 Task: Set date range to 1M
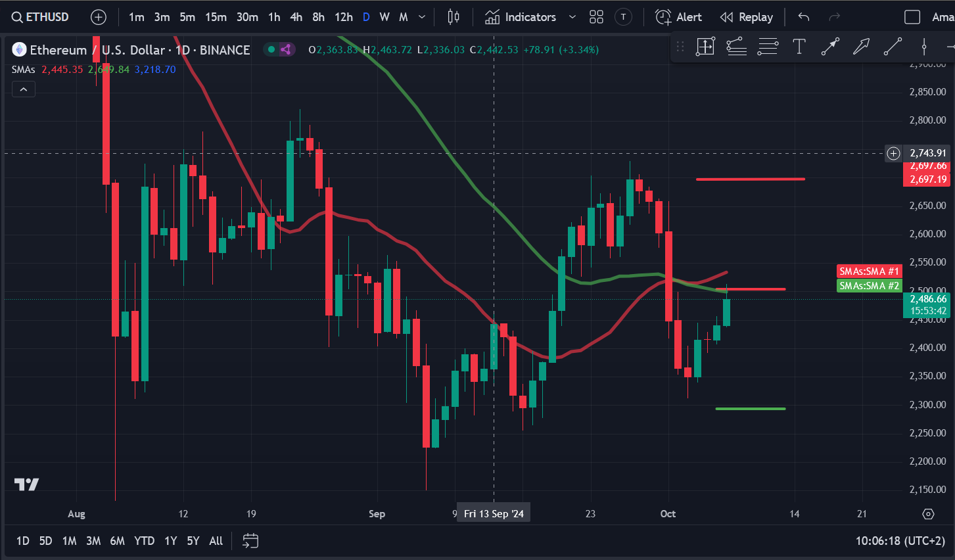click(x=69, y=541)
